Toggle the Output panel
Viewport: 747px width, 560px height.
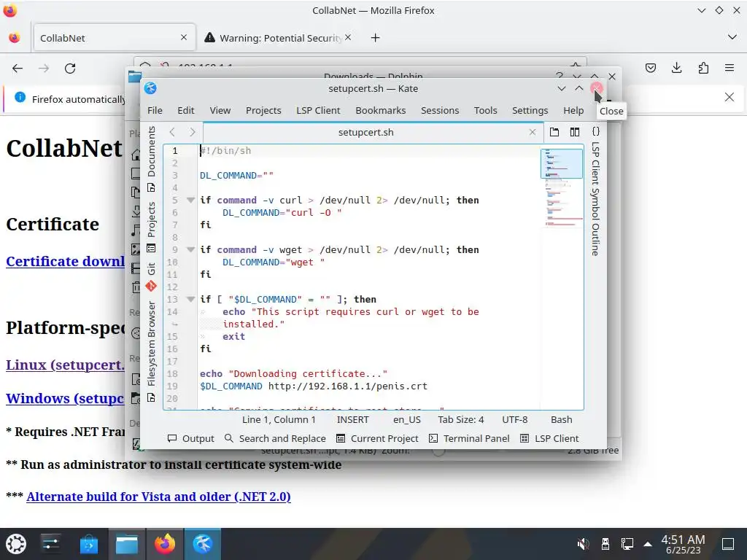(x=190, y=438)
